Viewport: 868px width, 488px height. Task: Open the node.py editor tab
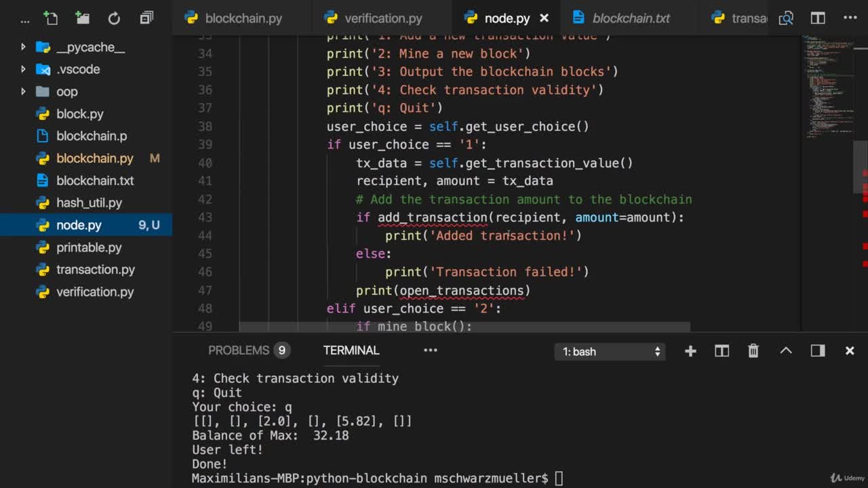(x=507, y=18)
